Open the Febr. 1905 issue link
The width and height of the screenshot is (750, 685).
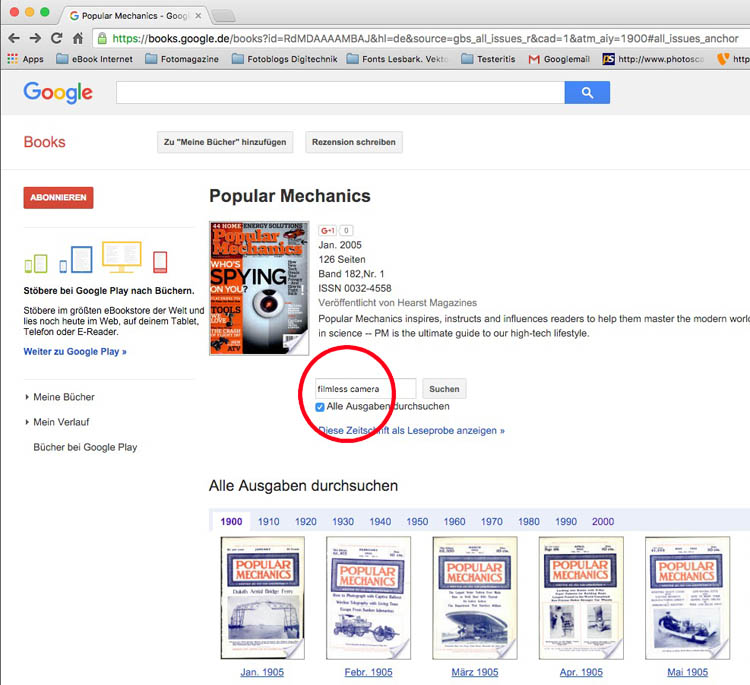pos(368,672)
